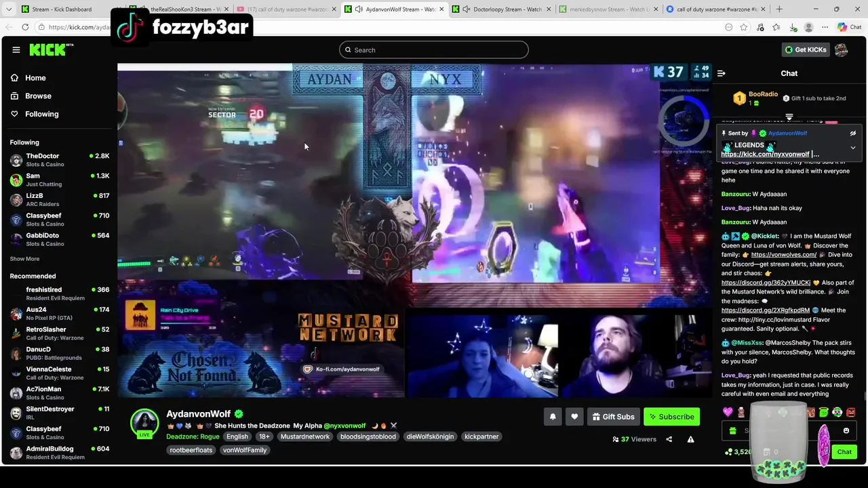The image size is (868, 488).
Task: Select vonWolfFamily tag
Action: [x=245, y=450]
